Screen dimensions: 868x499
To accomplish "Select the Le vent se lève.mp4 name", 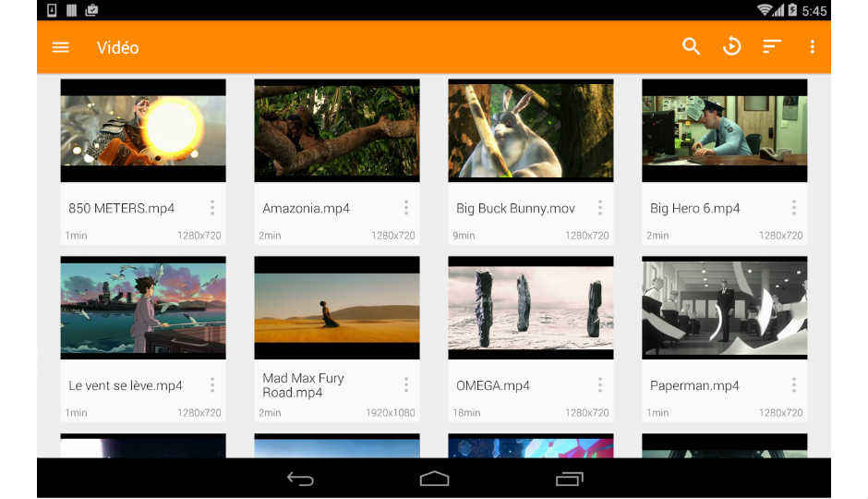I will [x=125, y=386].
